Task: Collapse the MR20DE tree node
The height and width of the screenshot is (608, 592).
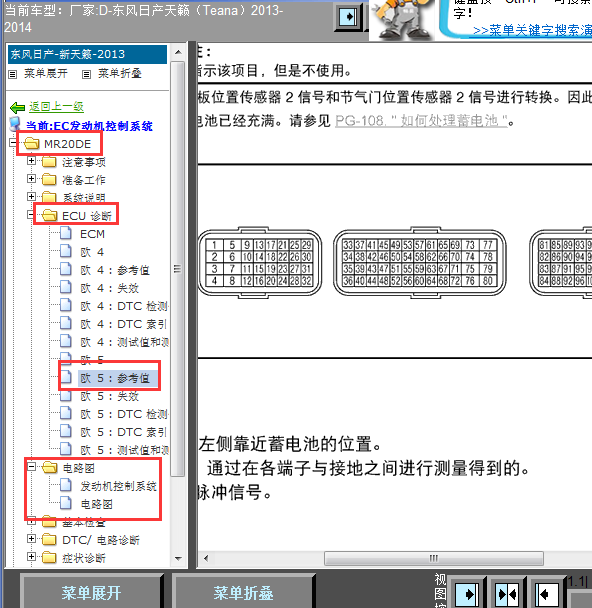Action: pyautogui.click(x=14, y=143)
